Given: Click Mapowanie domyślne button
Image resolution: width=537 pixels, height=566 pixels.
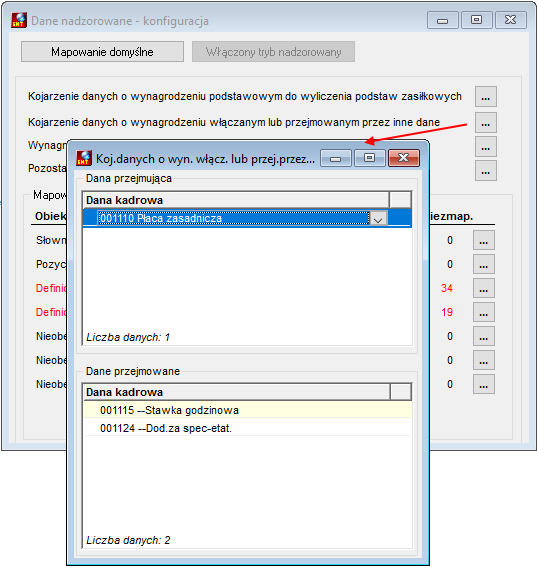Looking at the screenshot, I should [102, 52].
